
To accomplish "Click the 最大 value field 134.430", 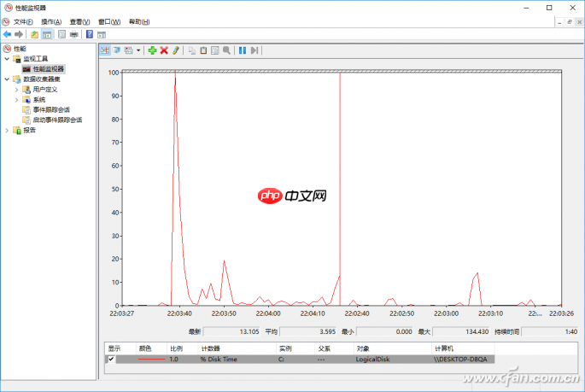I will pyautogui.click(x=461, y=331).
